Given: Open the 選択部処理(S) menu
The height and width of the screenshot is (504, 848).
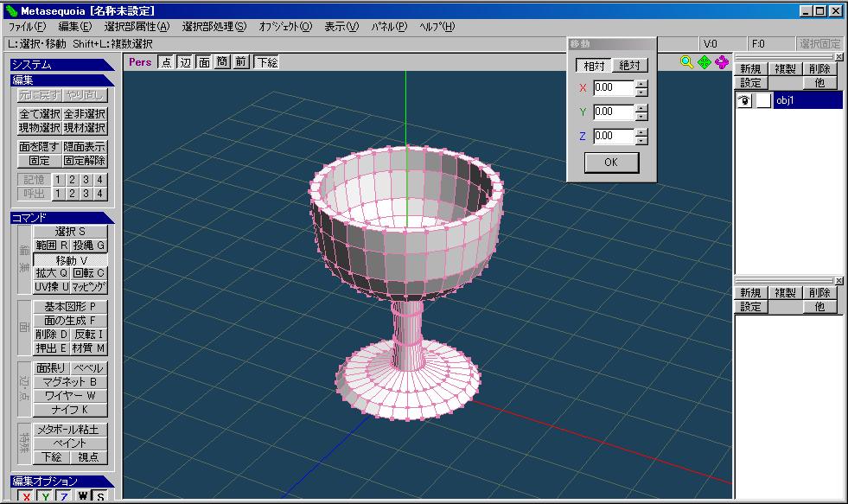Looking at the screenshot, I should tap(214, 27).
